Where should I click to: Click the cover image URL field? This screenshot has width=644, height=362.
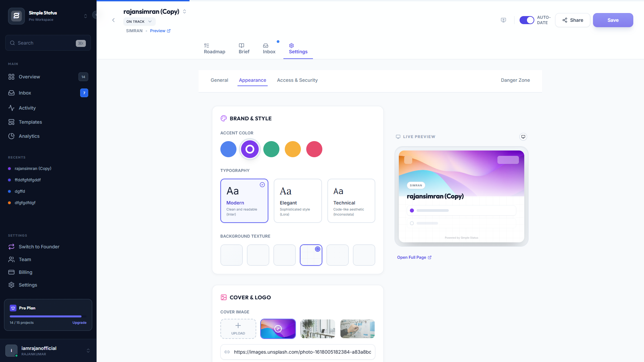[x=302, y=352]
